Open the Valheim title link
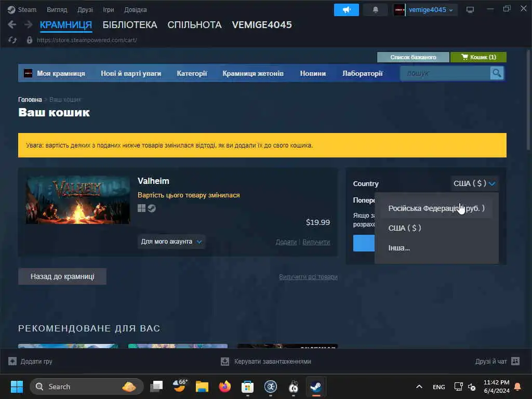 [153, 181]
